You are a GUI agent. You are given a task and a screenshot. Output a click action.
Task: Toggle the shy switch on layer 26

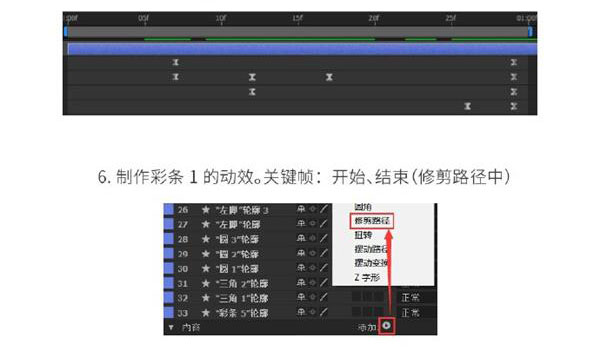(302, 209)
